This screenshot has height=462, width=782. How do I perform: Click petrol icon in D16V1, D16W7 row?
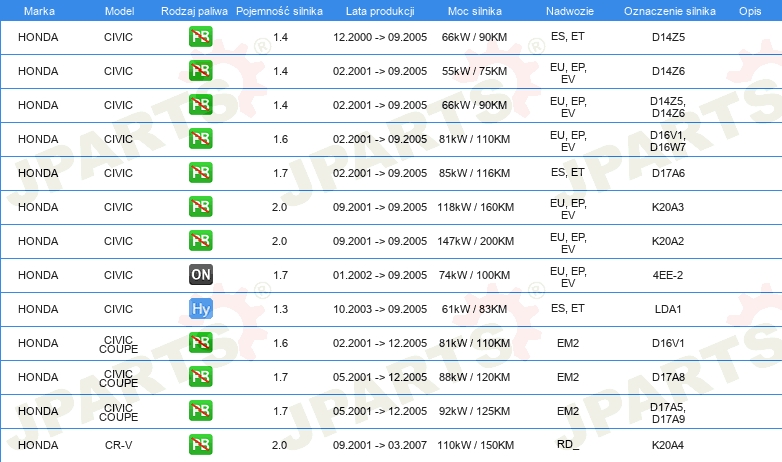click(200, 138)
